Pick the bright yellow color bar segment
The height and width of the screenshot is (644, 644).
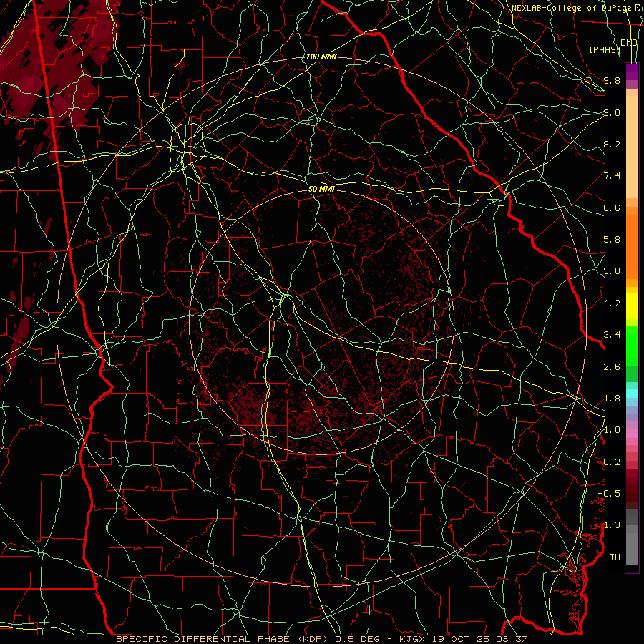pos(632,306)
